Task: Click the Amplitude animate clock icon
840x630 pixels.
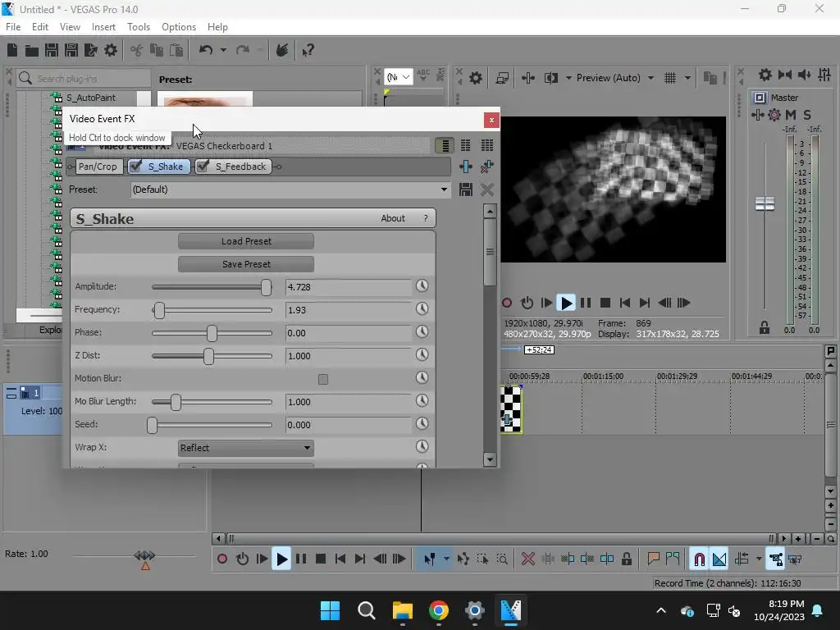Action: coord(422,286)
